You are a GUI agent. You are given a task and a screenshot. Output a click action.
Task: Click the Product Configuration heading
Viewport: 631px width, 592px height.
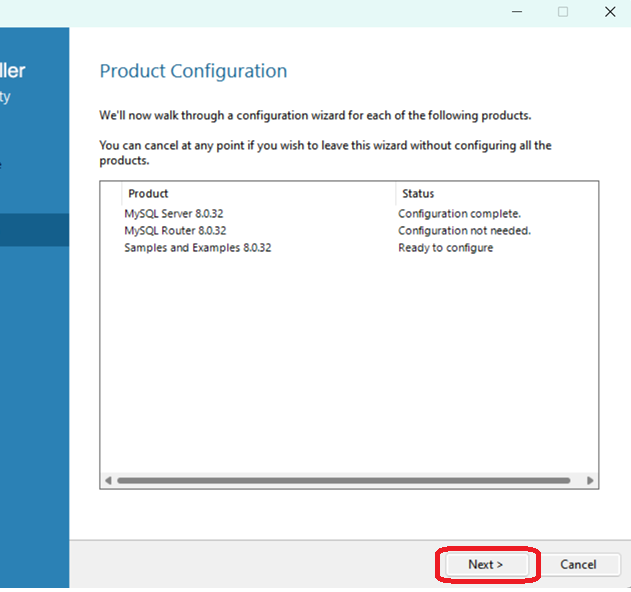click(x=193, y=71)
